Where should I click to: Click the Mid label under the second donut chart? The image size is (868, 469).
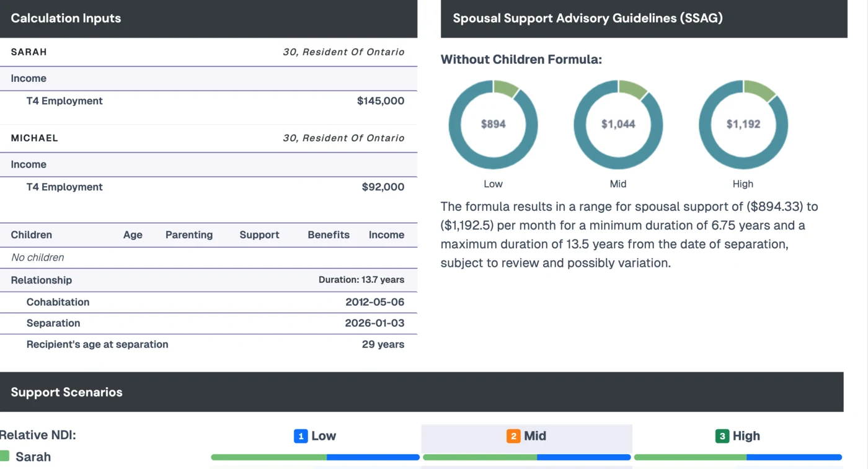pyautogui.click(x=618, y=184)
